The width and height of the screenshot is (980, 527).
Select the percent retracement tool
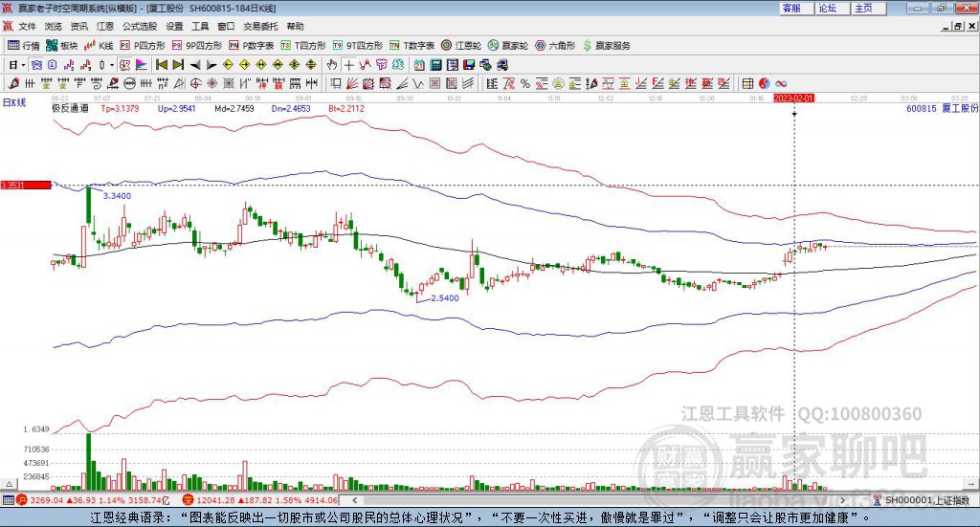(x=525, y=83)
